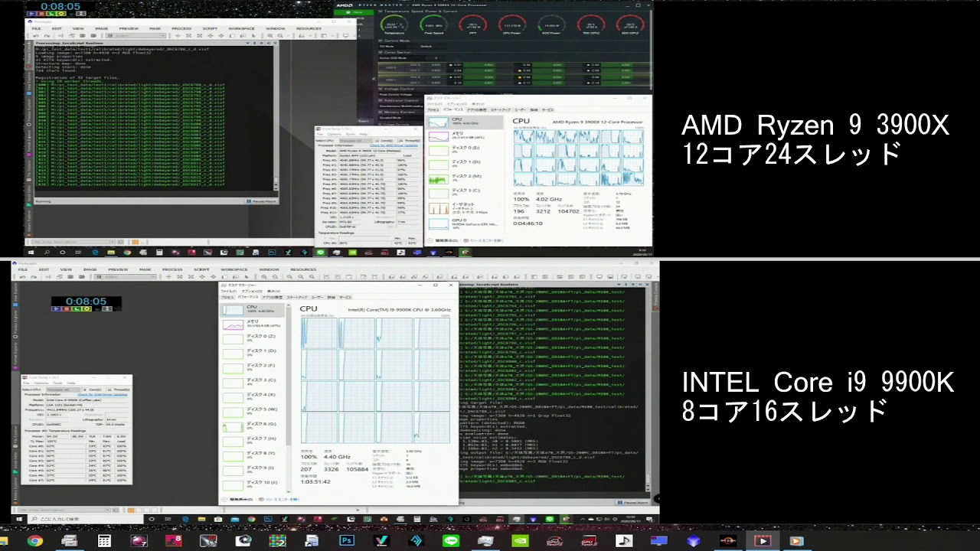Switch to スタートアップ tab in 9900K Task Manager

(x=297, y=297)
